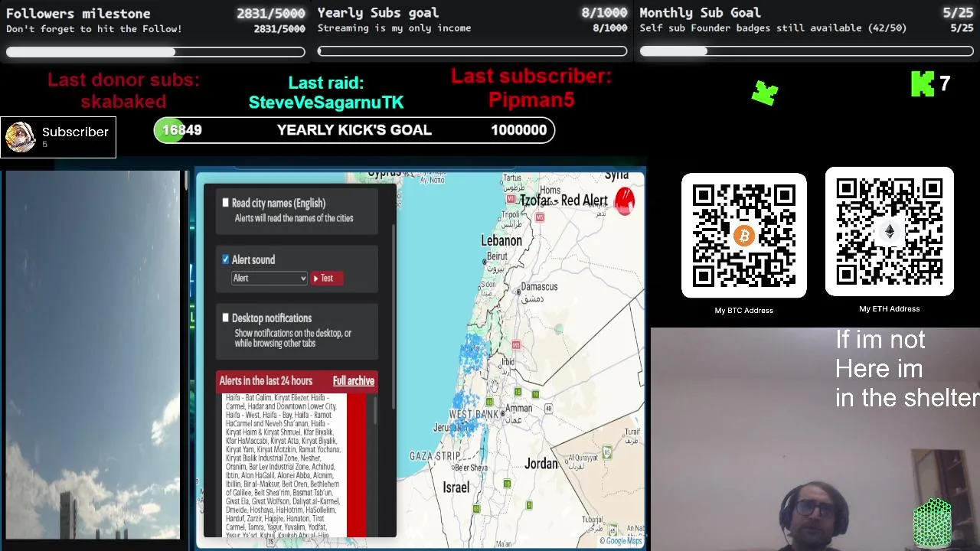980x551 pixels.
Task: Click the Ethereum logo in ETH QR code
Action: 889,232
